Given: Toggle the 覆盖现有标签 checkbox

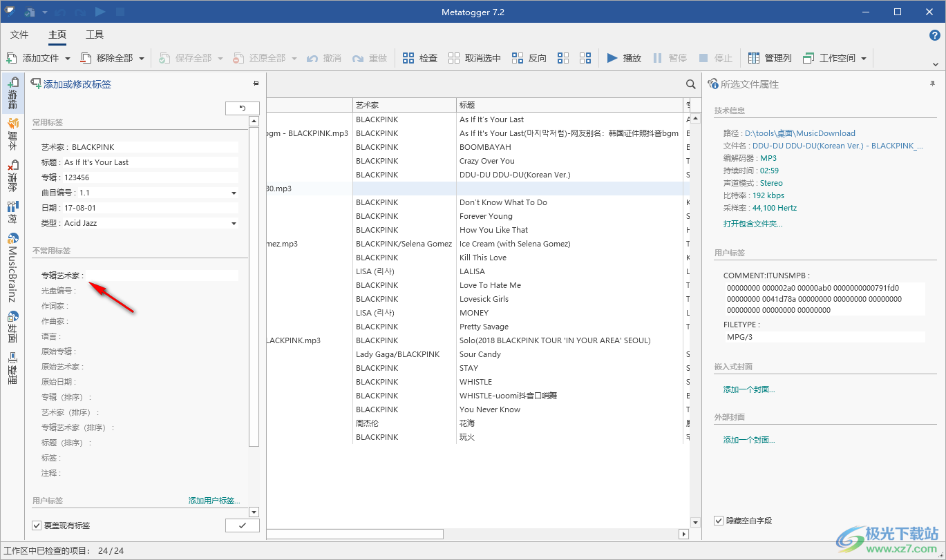Looking at the screenshot, I should (x=37, y=525).
